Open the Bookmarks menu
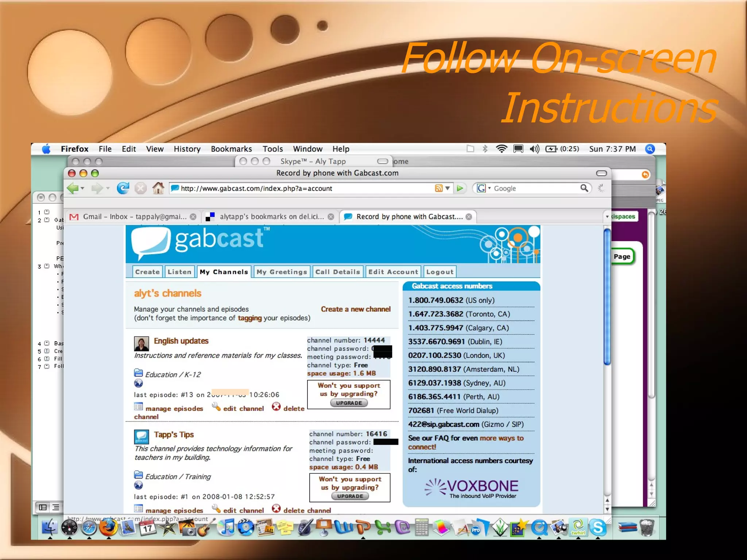 click(231, 149)
